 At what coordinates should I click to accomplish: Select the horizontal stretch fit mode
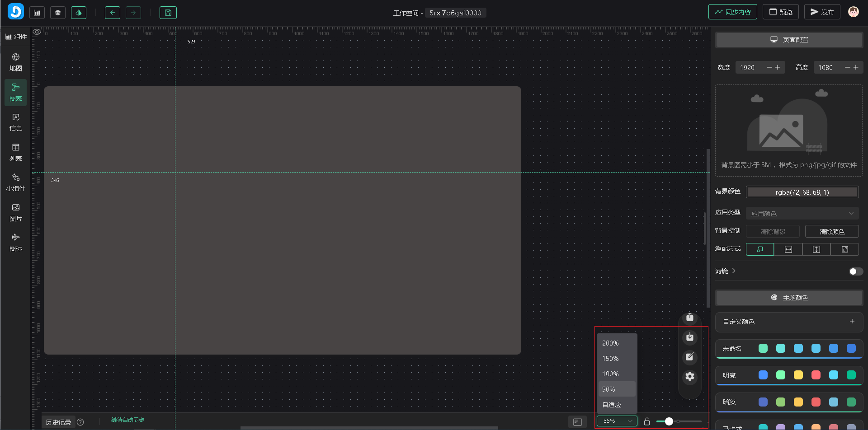(788, 249)
